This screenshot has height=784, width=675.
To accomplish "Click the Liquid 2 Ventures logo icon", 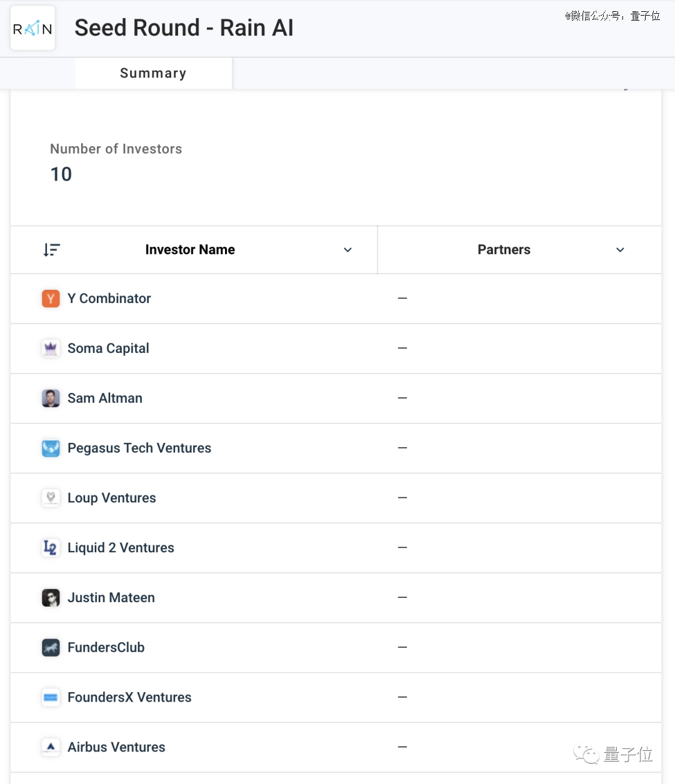I will [x=51, y=548].
